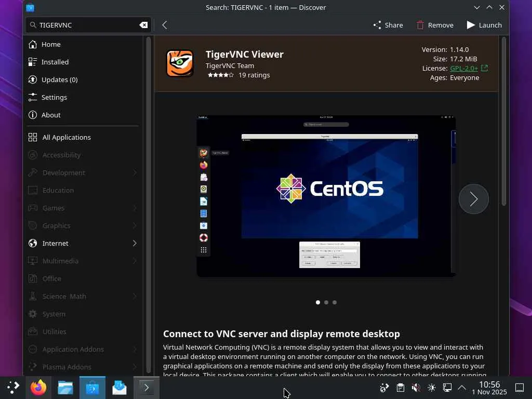
Task: Open external license link icon
Action: pos(485,68)
